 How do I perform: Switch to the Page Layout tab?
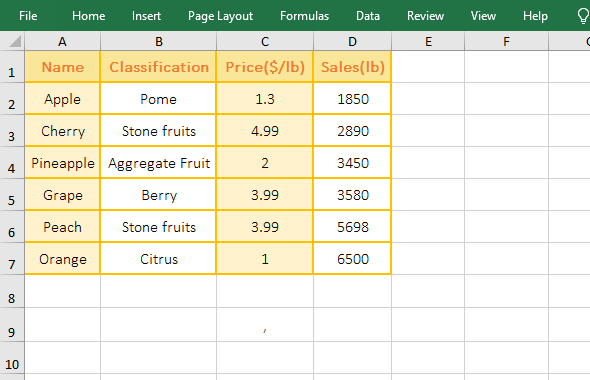point(220,16)
